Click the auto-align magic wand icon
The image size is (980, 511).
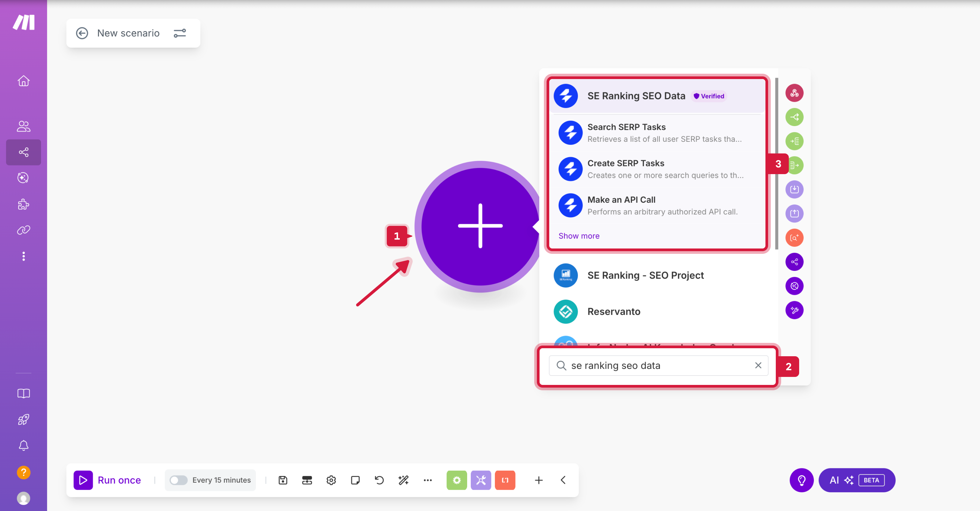tap(403, 480)
